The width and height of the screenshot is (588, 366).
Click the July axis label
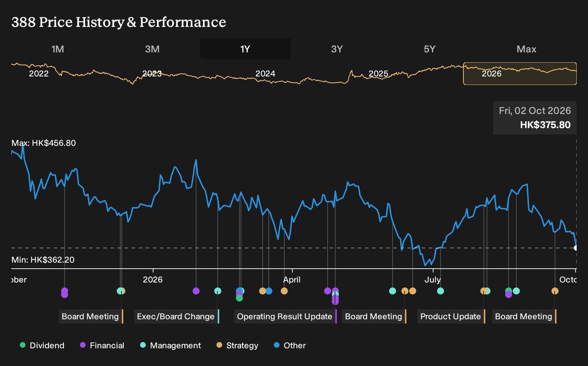tap(433, 280)
